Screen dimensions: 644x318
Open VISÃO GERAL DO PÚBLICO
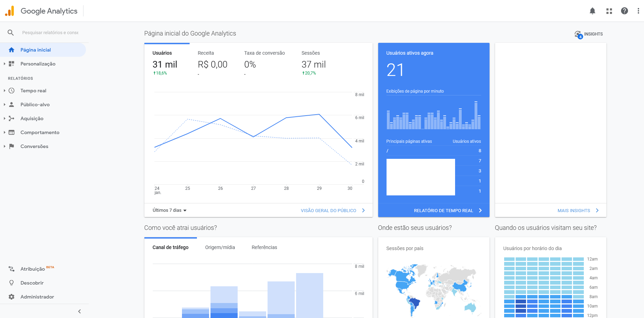coord(328,210)
